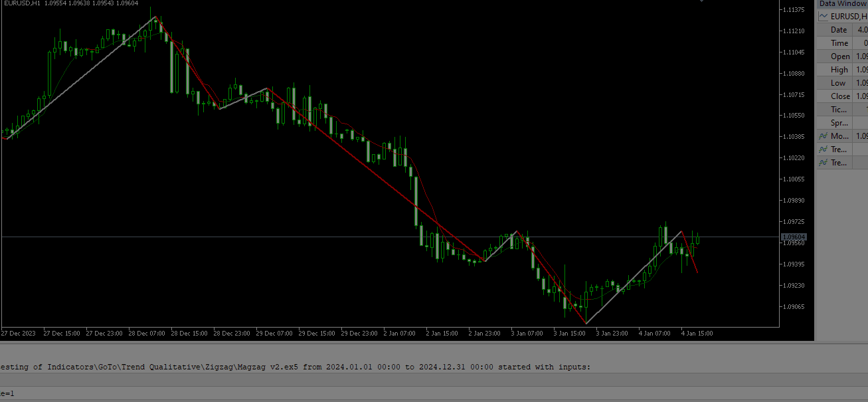Click the 1.11375 price scale label
The width and height of the screenshot is (868, 402).
[794, 10]
